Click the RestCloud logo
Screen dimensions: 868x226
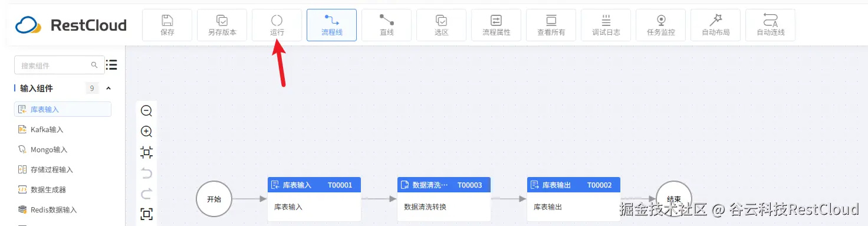coord(71,25)
